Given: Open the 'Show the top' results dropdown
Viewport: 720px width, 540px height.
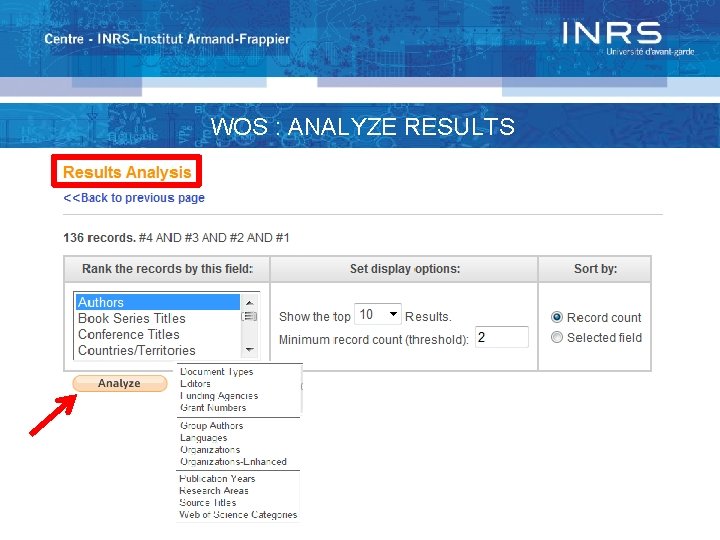Looking at the screenshot, I should coord(378,315).
